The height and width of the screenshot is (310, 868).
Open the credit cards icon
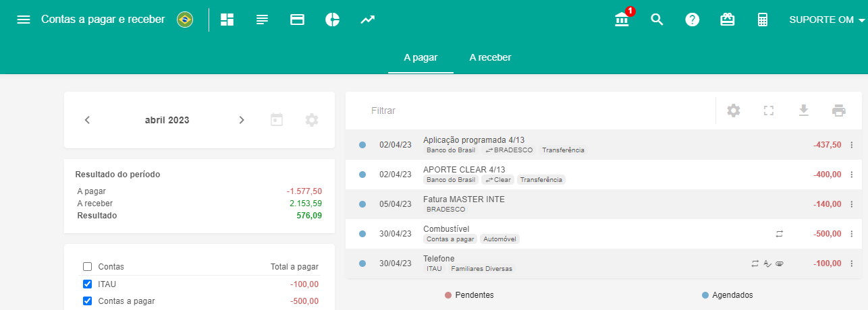coord(297,20)
